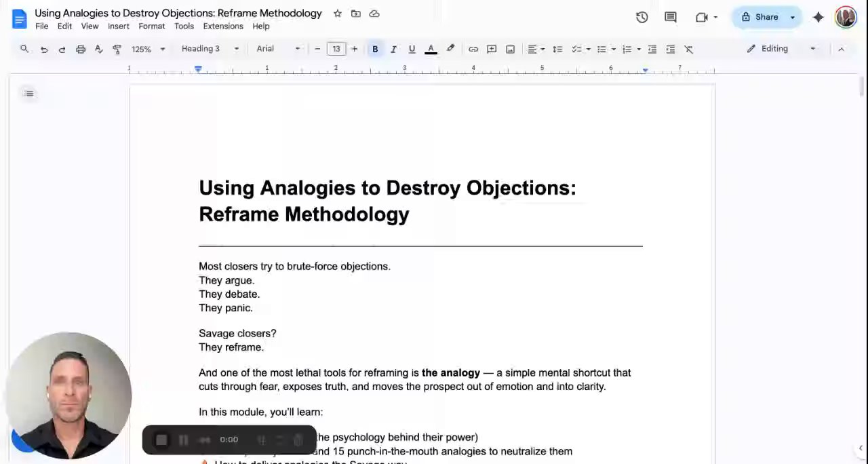Screen dimensions: 868x464
Task: Insert a bulleted list
Action: pos(601,49)
